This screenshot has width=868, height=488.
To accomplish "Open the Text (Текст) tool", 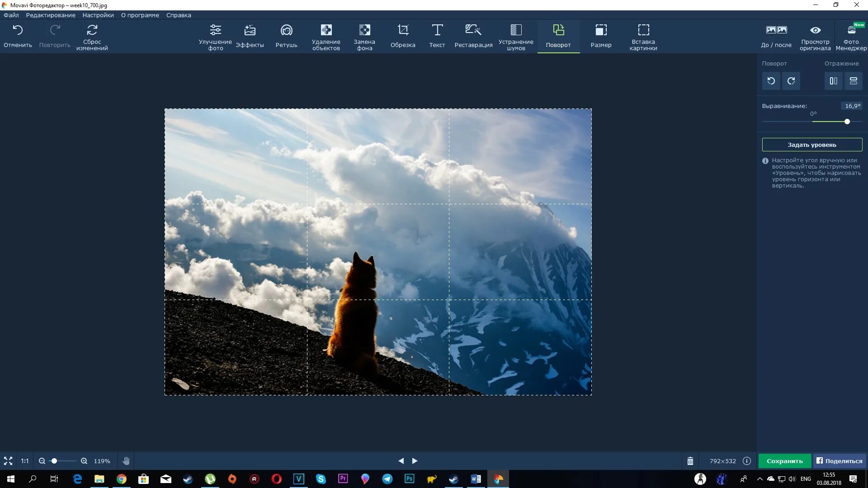I will coord(437,36).
